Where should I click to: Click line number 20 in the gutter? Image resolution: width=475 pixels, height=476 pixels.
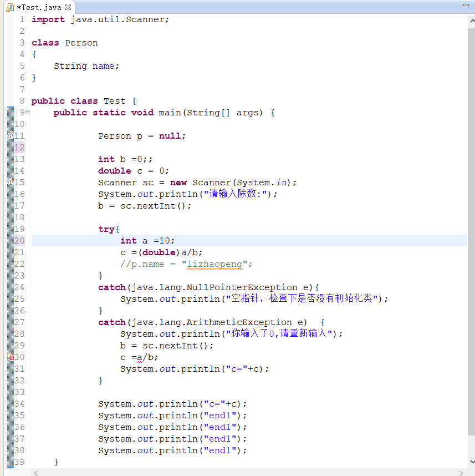(22, 240)
